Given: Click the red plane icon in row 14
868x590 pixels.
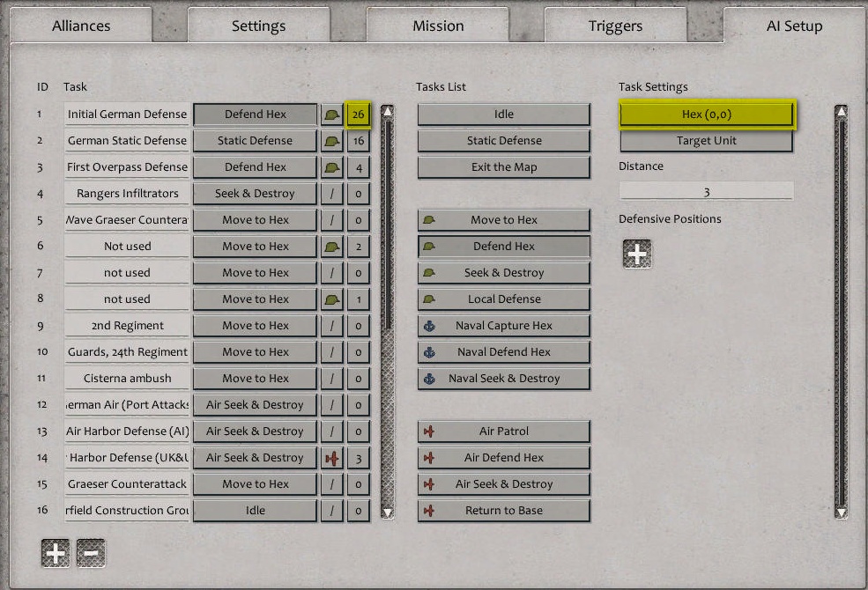Looking at the screenshot, I should [331, 458].
